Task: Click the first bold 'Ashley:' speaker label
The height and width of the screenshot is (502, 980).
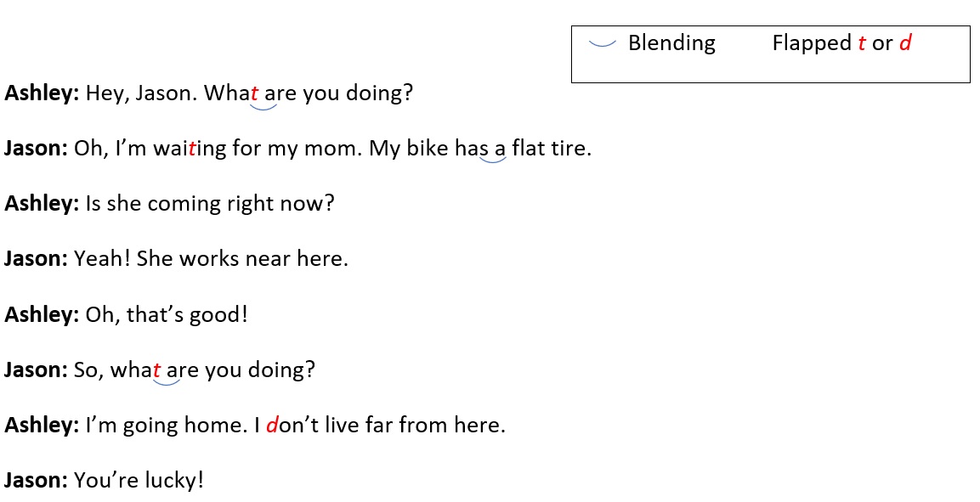Action: click(x=42, y=93)
